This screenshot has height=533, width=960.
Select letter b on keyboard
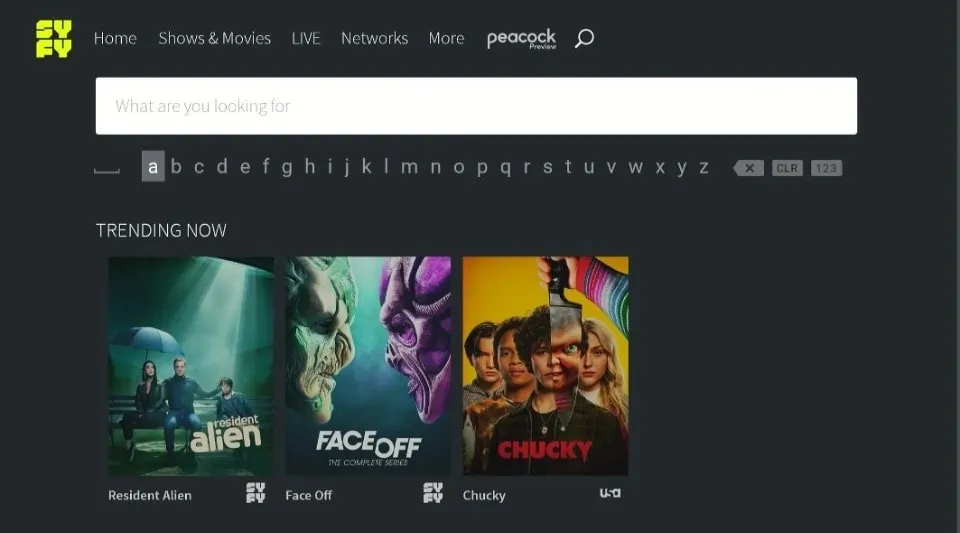click(x=176, y=166)
